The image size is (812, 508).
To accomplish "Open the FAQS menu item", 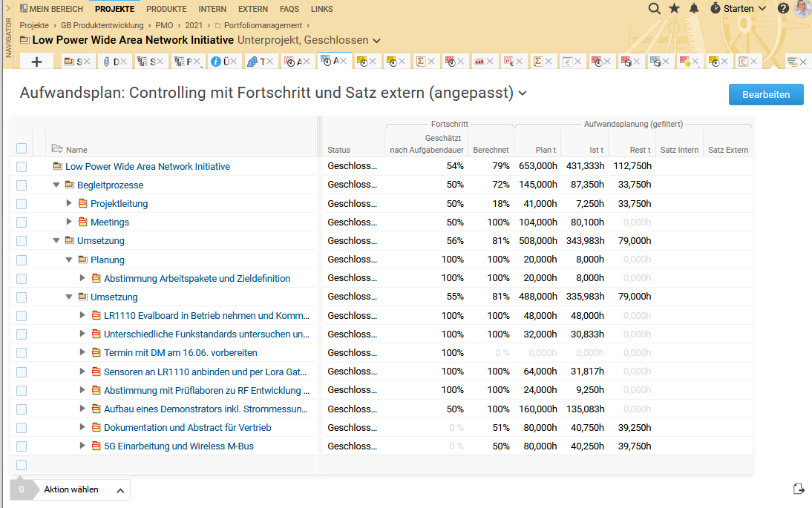I will pyautogui.click(x=289, y=9).
